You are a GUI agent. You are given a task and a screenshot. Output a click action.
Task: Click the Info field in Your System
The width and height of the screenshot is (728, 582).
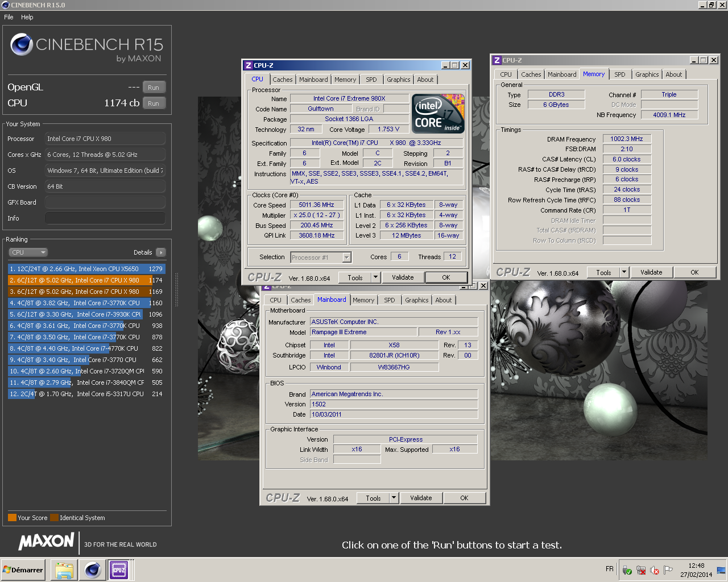coord(105,218)
